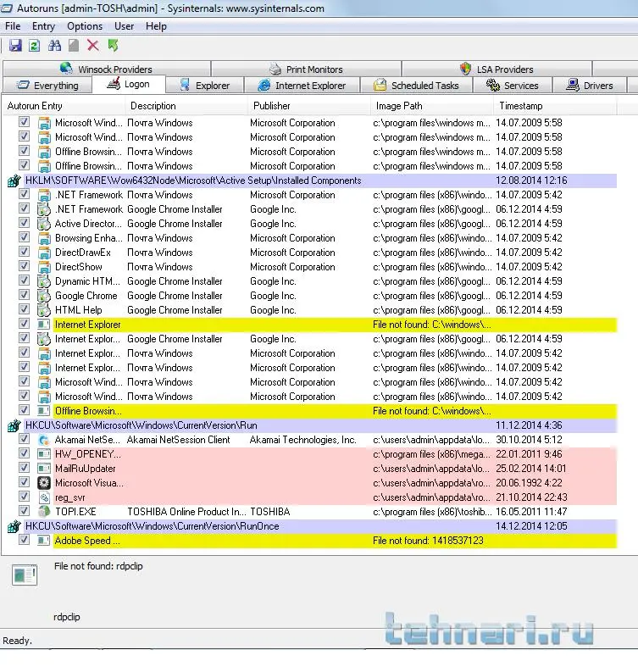Click the HW_OPENEY... entry icon

44,454
